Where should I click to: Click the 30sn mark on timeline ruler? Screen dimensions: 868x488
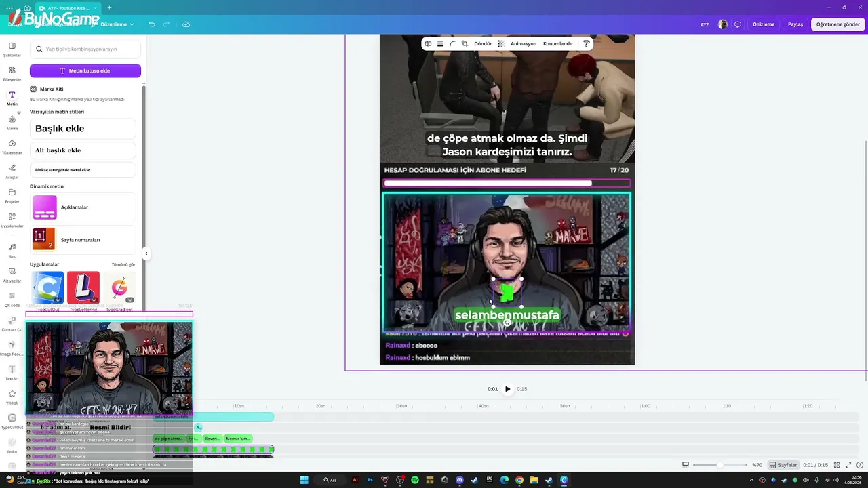[x=401, y=406]
